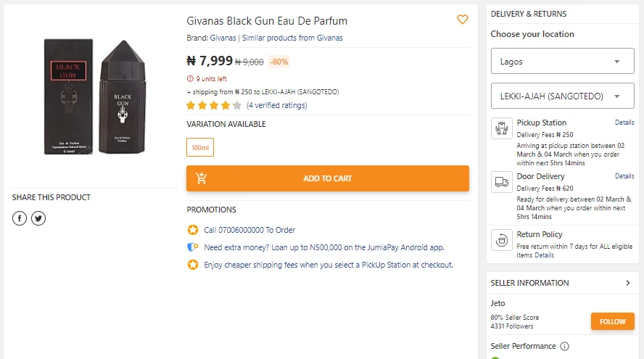This screenshot has height=359, width=644.
Task: Click cart icon in Add to Cart
Action: [202, 178]
